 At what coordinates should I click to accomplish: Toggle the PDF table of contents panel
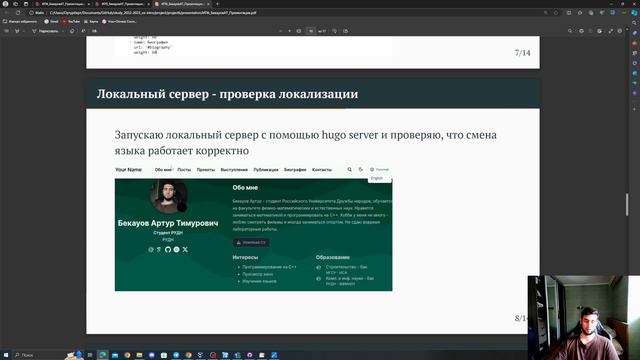tap(7, 31)
